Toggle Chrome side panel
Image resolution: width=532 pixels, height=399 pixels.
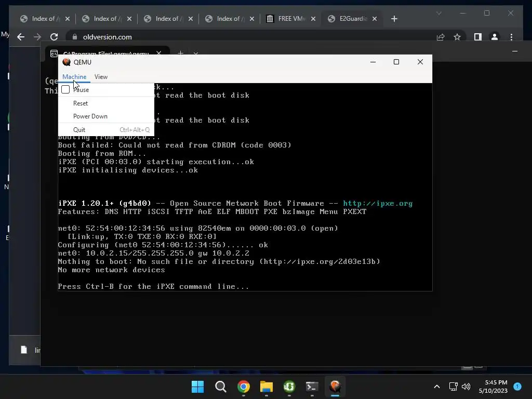coord(478,37)
